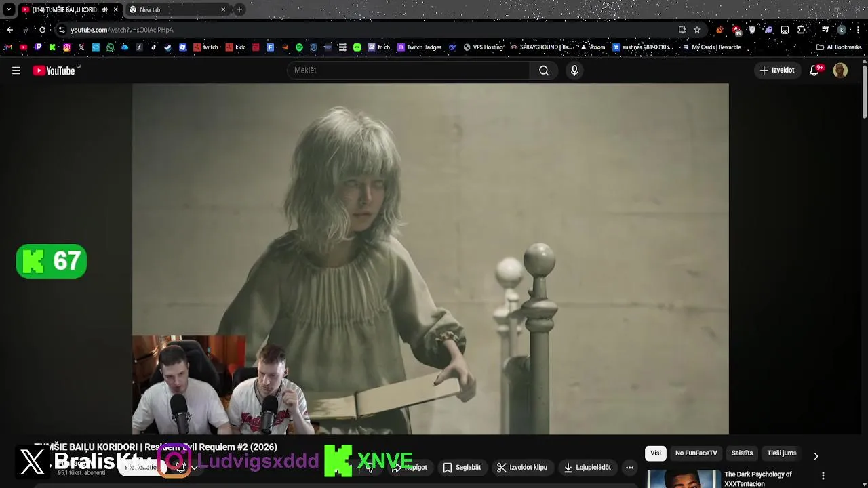Select the 'Tieši jums' filter chip
868x488 pixels.
781,453
